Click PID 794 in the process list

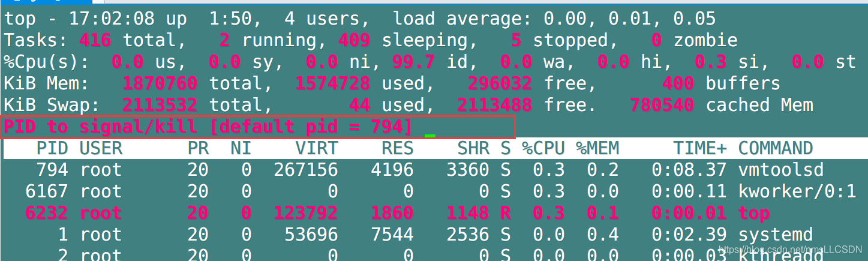[52, 170]
